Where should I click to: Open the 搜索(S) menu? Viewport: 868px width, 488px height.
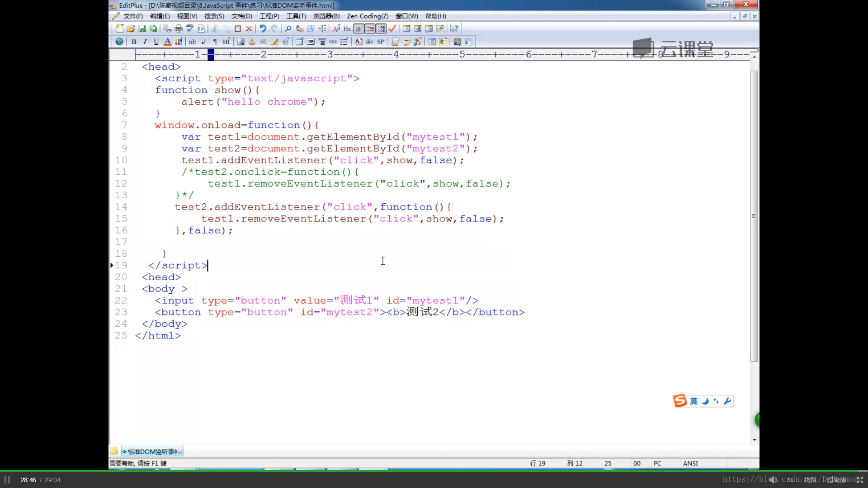point(214,16)
